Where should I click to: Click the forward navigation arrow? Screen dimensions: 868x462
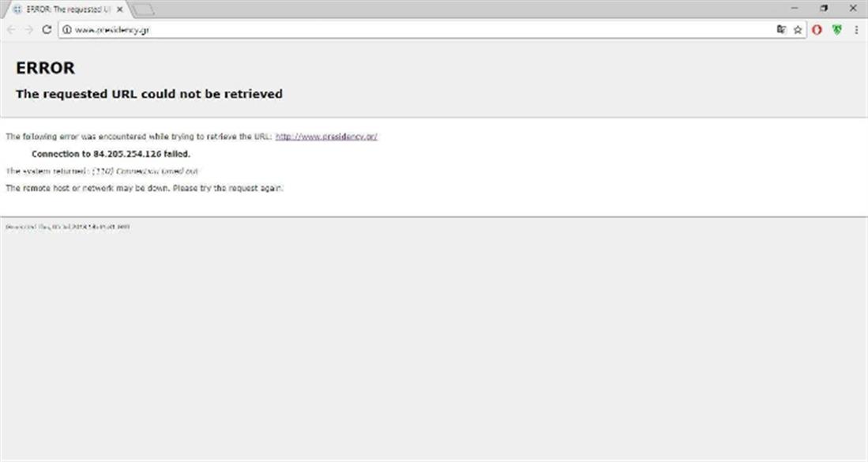click(x=28, y=29)
